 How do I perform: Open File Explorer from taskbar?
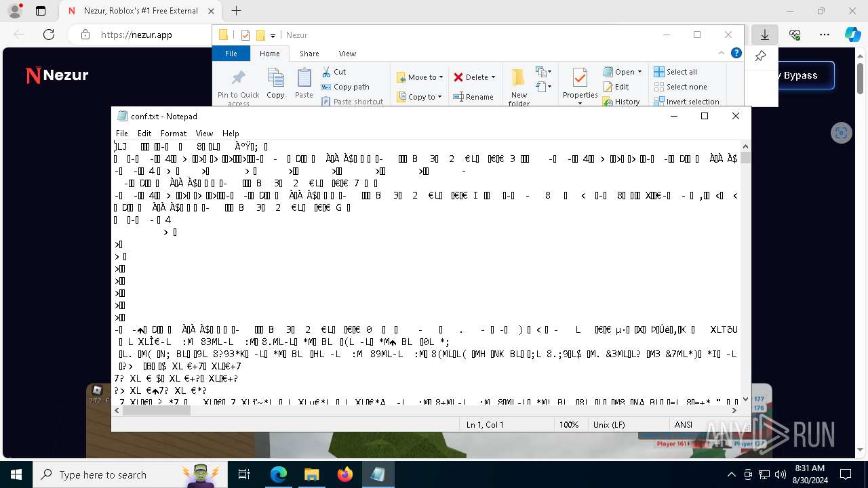pos(311,474)
